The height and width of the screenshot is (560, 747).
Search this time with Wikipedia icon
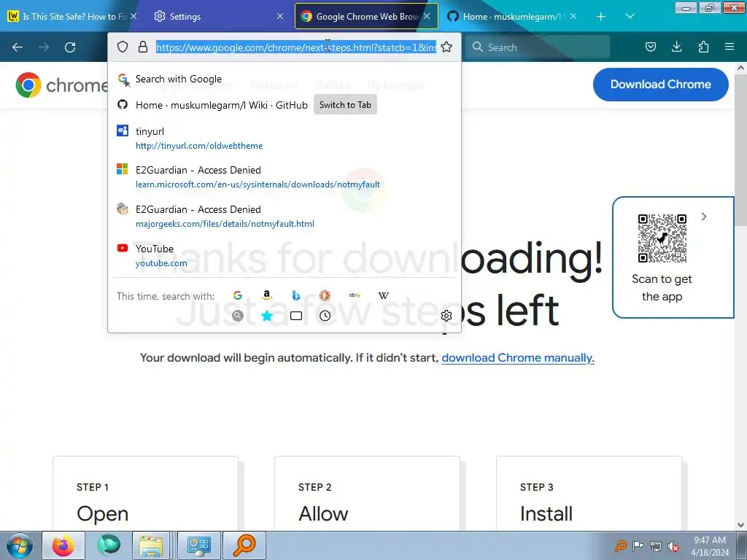tap(384, 295)
